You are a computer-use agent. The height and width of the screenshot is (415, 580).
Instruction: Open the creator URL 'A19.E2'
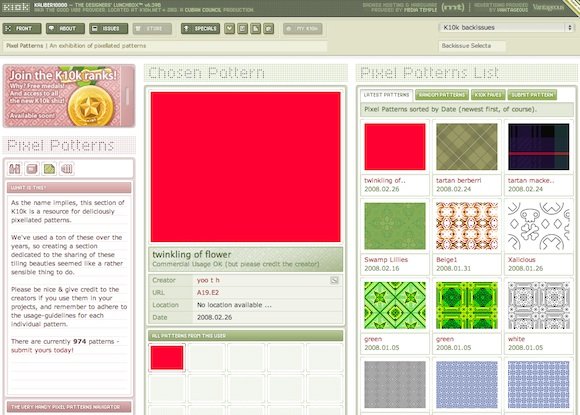click(x=208, y=293)
